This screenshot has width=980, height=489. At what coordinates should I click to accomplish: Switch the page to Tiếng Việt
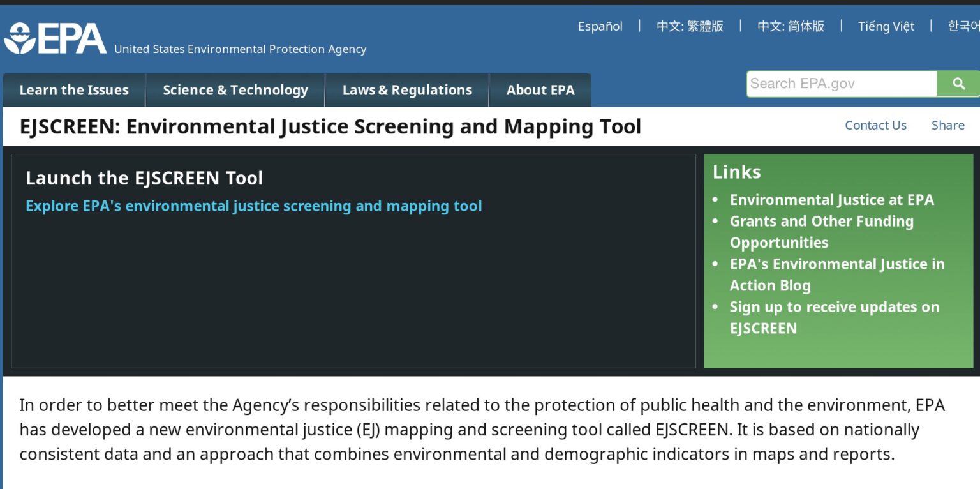(886, 26)
